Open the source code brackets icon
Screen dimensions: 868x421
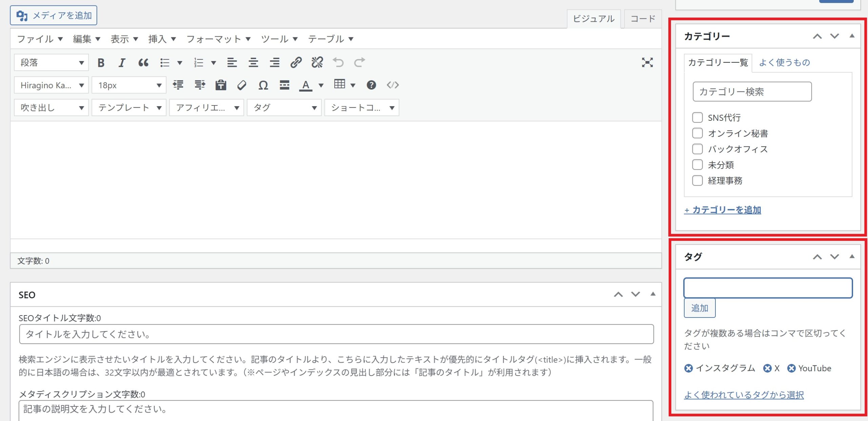click(x=393, y=85)
